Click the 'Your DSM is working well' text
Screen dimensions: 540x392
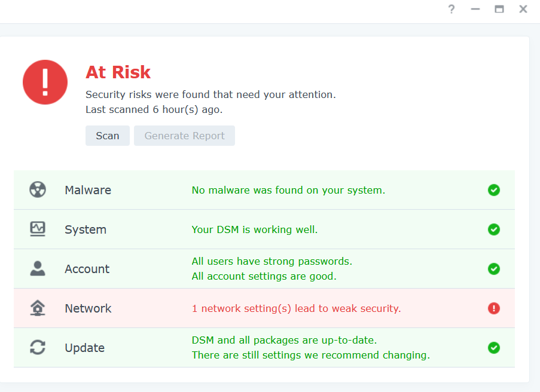(254, 229)
